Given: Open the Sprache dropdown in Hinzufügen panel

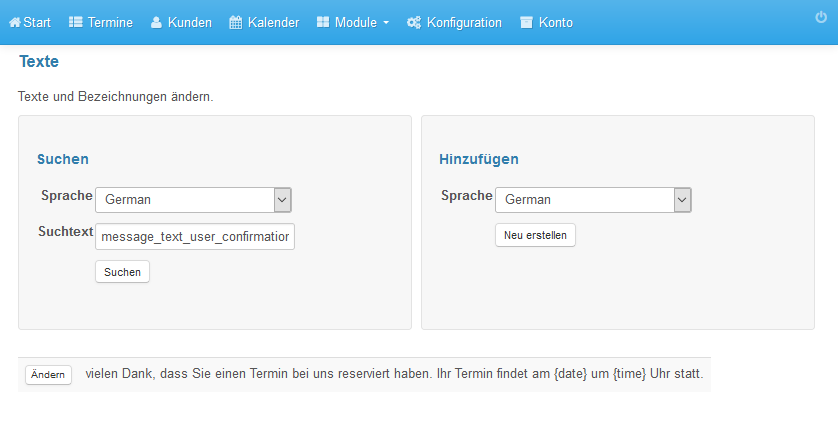Looking at the screenshot, I should coord(593,200).
